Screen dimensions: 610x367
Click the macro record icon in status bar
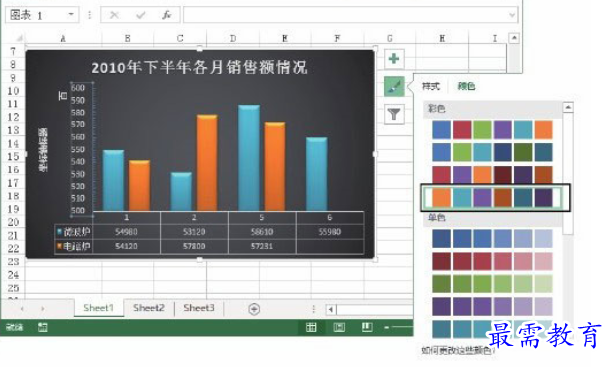tap(42, 327)
